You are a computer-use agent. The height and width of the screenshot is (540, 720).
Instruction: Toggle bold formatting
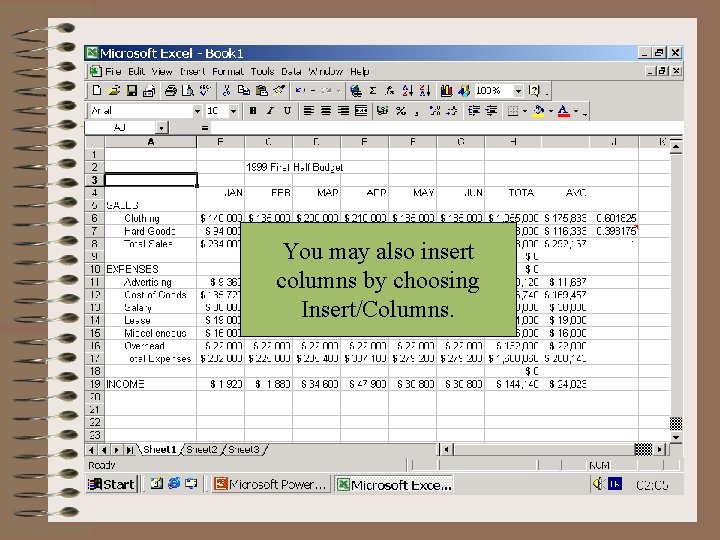pos(253,111)
